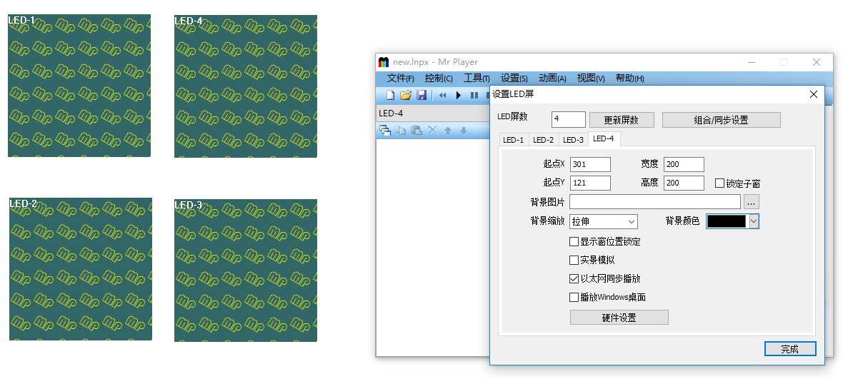Screen dimensions: 868x379
Task: Click the black background color swatch
Action: (x=727, y=222)
